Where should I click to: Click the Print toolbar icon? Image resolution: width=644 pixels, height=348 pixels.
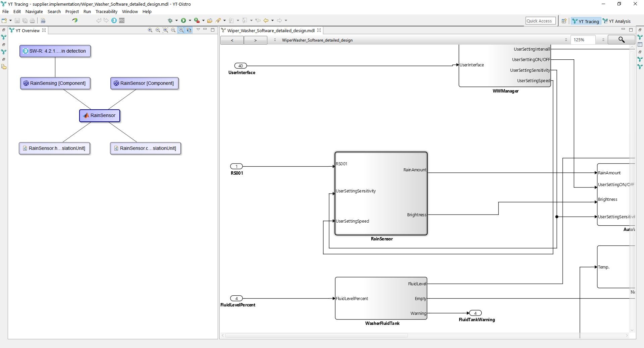point(32,20)
